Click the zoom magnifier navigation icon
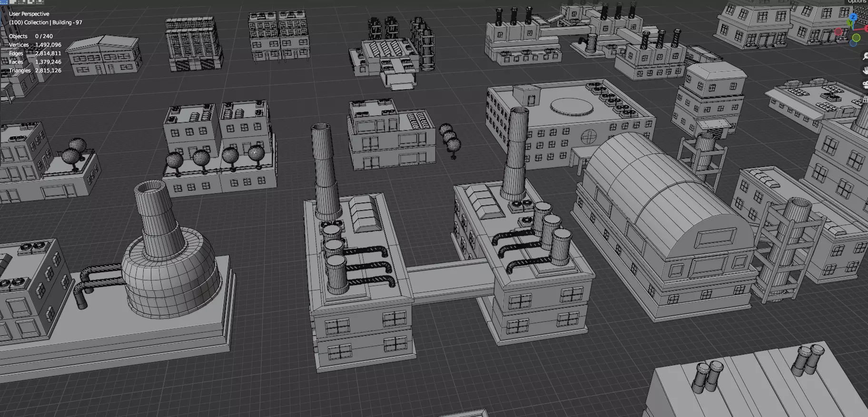This screenshot has width=868, height=417. [866, 56]
